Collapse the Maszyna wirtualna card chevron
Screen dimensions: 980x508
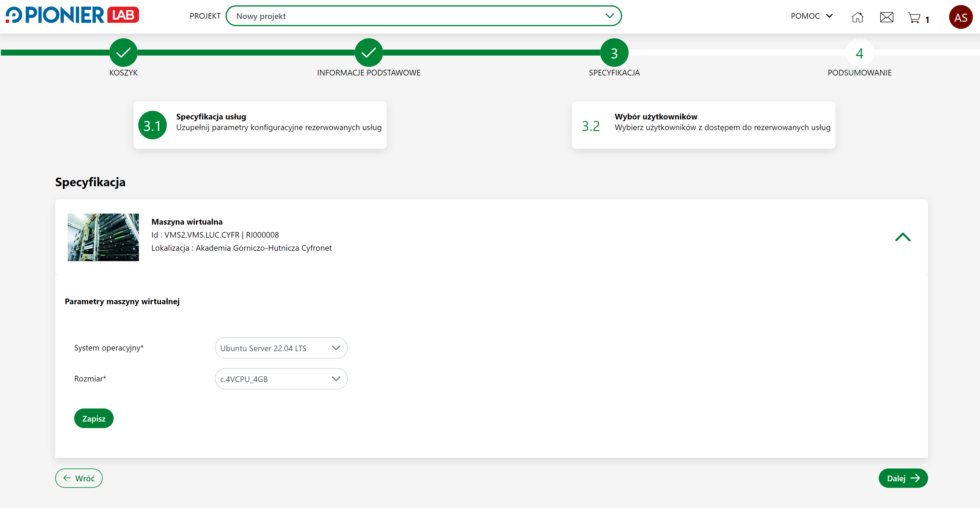903,237
